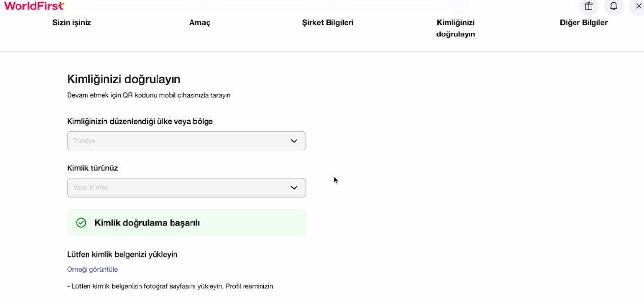Click the QR code instruction text
The height and width of the screenshot is (299, 644).
coord(149,95)
